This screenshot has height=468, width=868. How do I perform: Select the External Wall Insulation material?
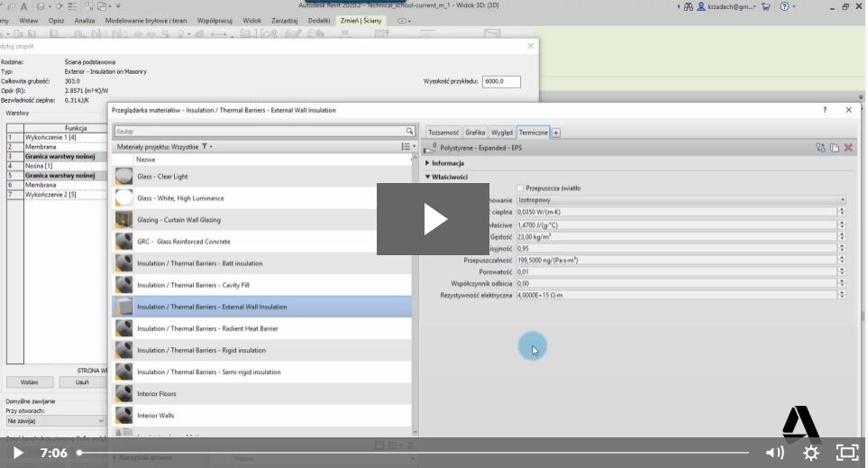coord(261,307)
